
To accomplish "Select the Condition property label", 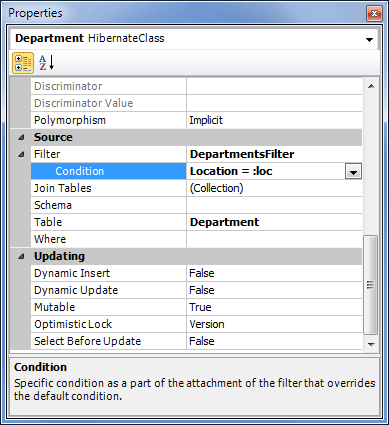I will tap(80, 171).
